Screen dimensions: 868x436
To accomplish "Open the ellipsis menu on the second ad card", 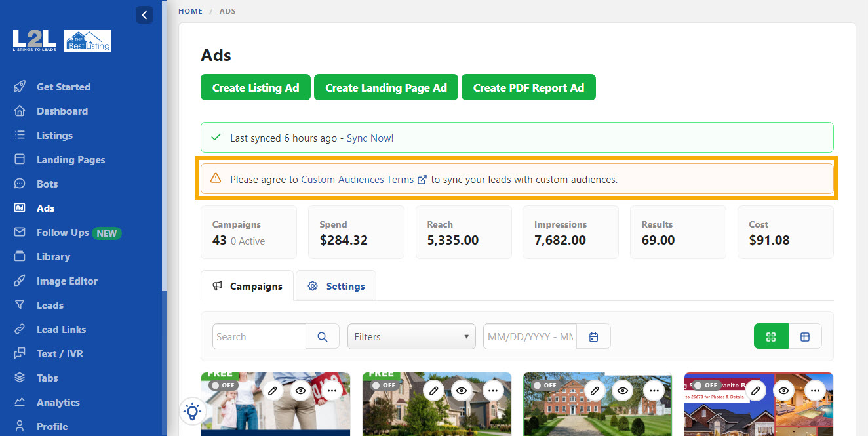I will tap(494, 390).
